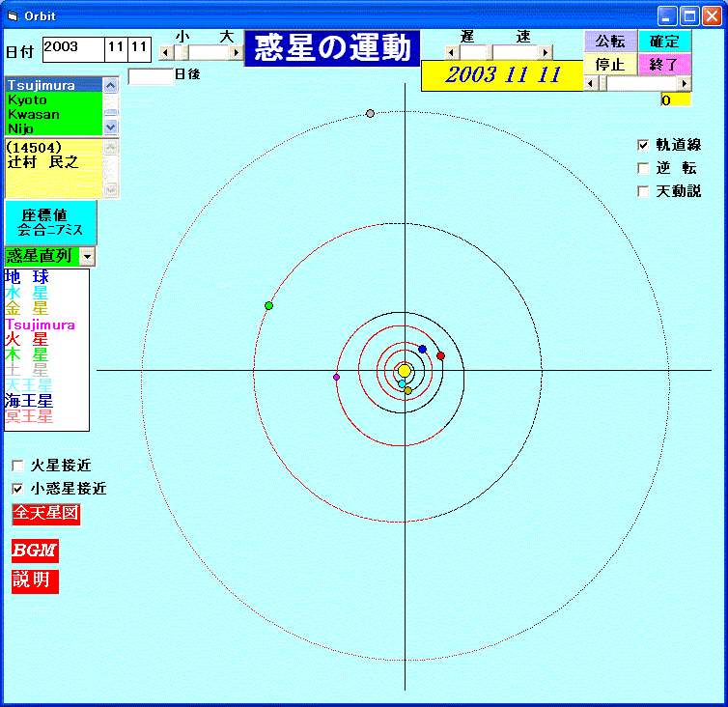Click the green Jupiter dot on its orbit
Screen dimensions: 728x707
(269, 306)
